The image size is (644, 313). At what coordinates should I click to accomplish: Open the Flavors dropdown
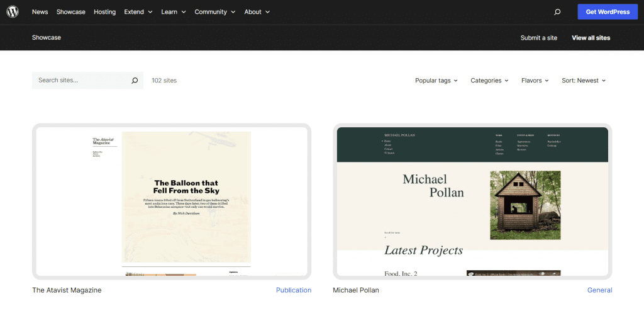(535, 81)
